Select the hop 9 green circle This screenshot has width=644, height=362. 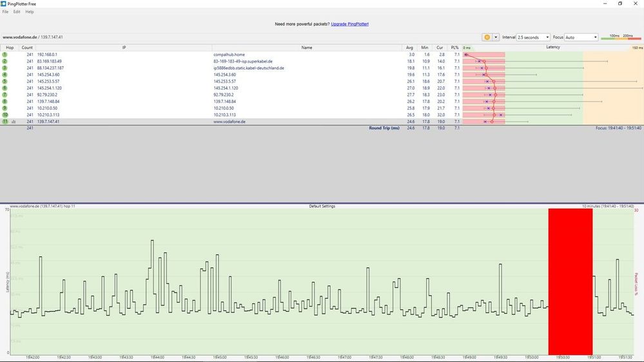(5, 108)
